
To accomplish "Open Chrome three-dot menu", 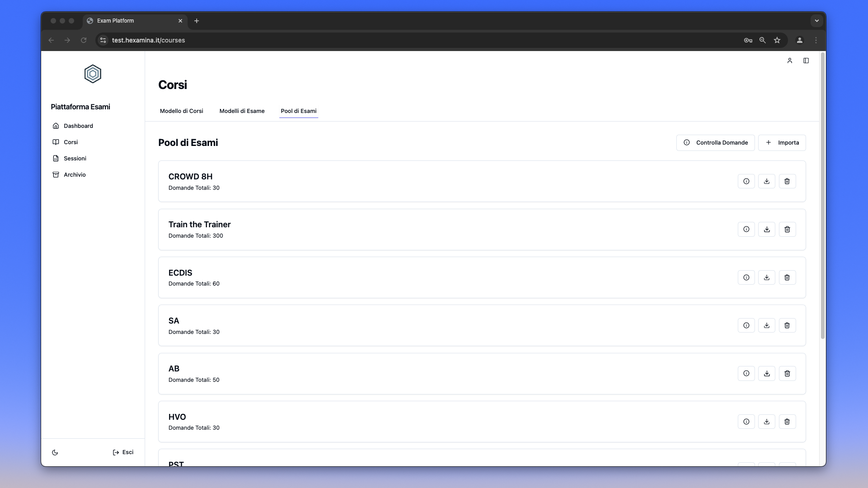I will pyautogui.click(x=816, y=40).
